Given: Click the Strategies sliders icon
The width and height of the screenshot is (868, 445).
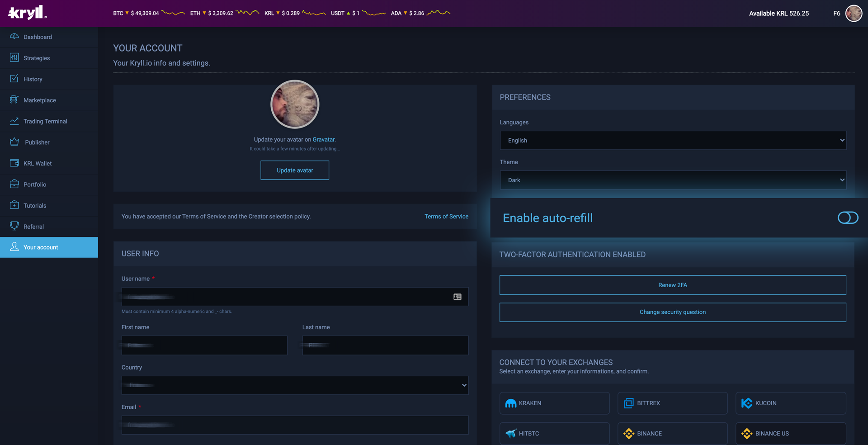Looking at the screenshot, I should coord(14,57).
